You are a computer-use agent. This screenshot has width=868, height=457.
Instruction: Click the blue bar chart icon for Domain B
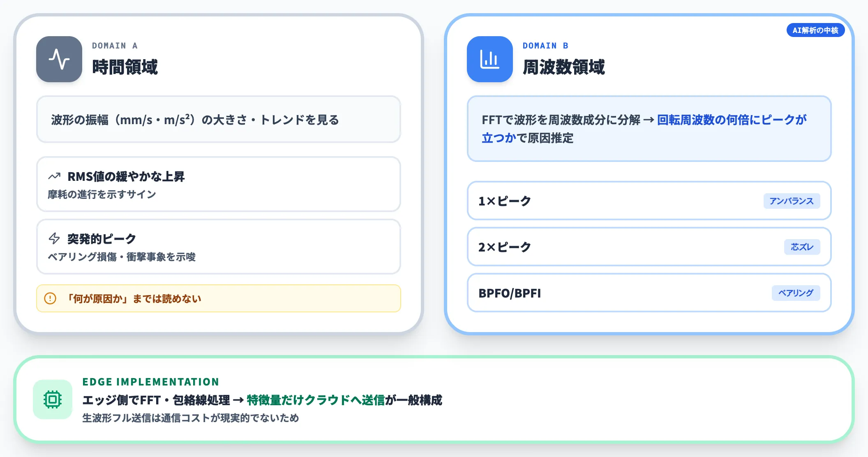(x=490, y=59)
